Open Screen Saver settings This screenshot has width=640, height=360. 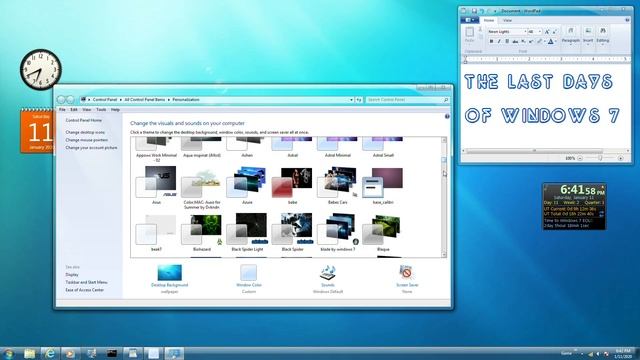[x=407, y=279]
